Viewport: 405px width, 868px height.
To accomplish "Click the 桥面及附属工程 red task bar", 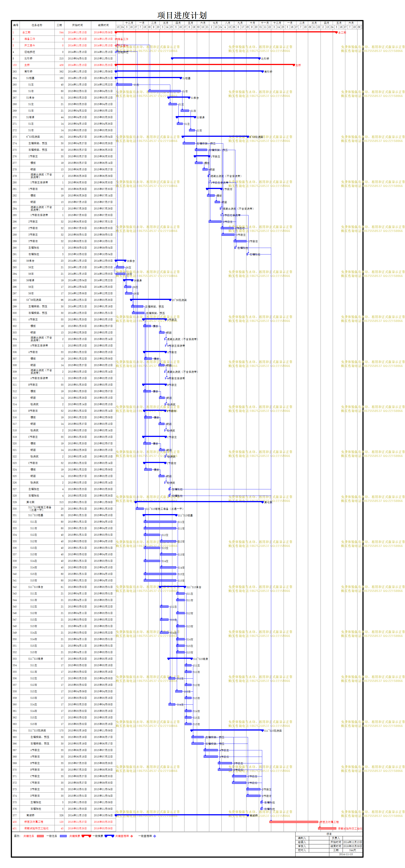I will coord(294,822).
